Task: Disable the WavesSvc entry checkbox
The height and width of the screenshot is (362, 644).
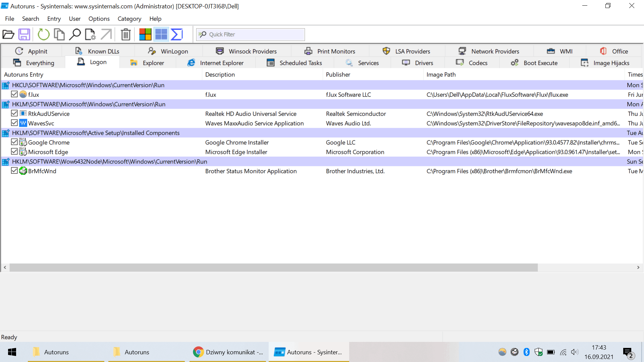Action: pos(14,123)
